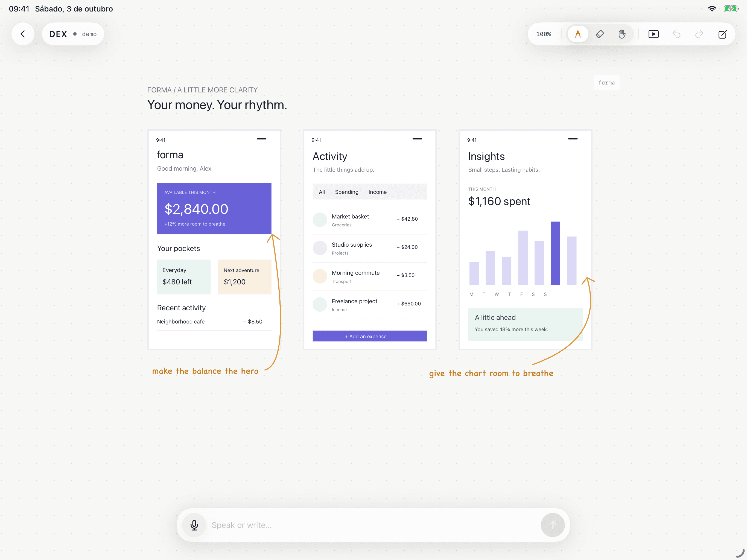Redo the last action
The width and height of the screenshot is (747, 560).
(699, 34)
